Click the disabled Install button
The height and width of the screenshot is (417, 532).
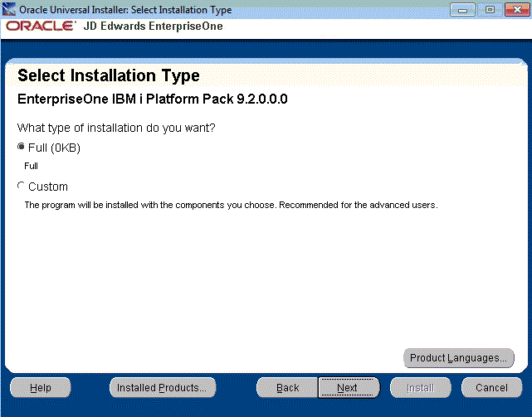421,387
